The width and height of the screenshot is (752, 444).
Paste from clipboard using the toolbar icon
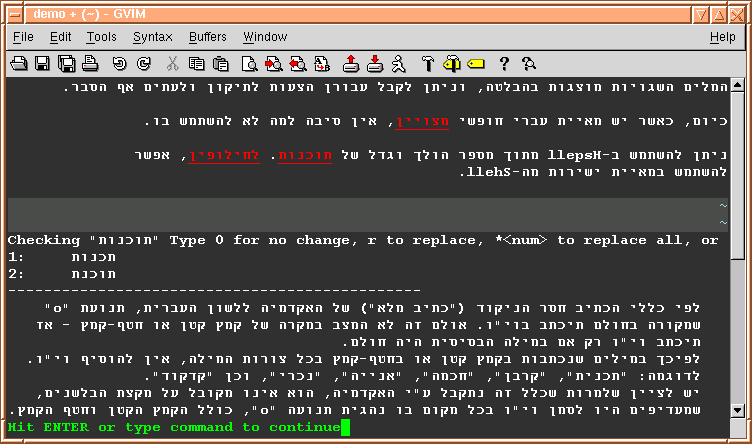point(221,63)
